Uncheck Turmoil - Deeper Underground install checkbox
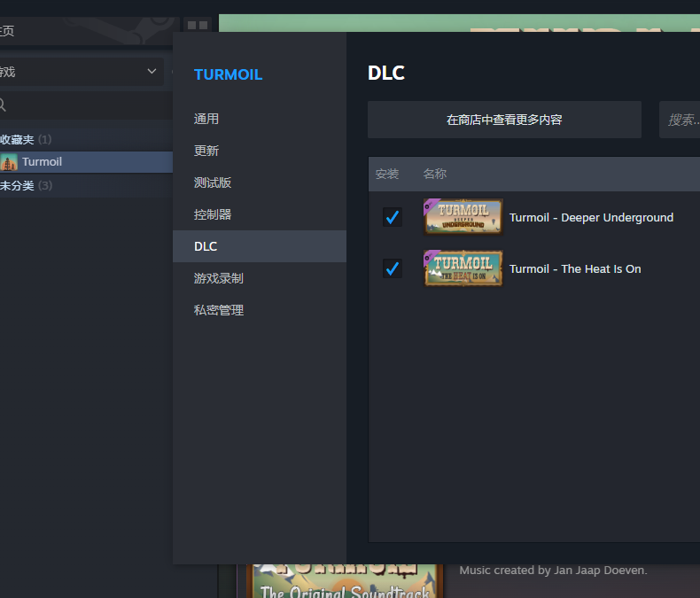The height and width of the screenshot is (598, 700). tap(393, 217)
